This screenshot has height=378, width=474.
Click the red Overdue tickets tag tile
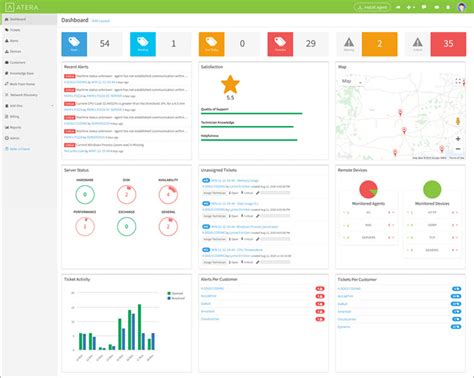(x=280, y=44)
